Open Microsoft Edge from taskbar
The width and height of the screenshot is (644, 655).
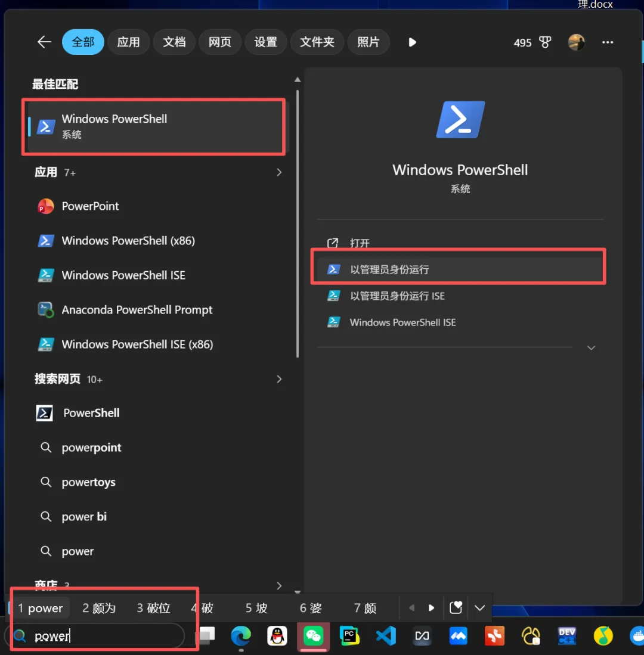pyautogui.click(x=241, y=636)
